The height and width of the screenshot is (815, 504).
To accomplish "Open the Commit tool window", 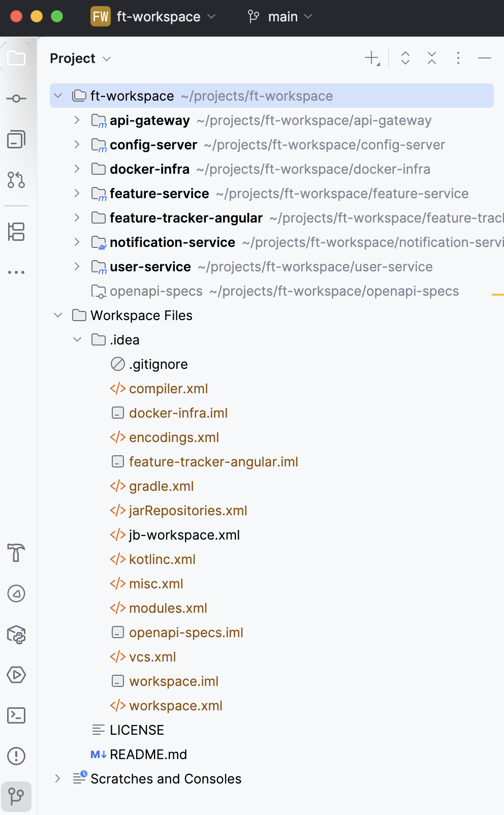I will pyautogui.click(x=16, y=98).
